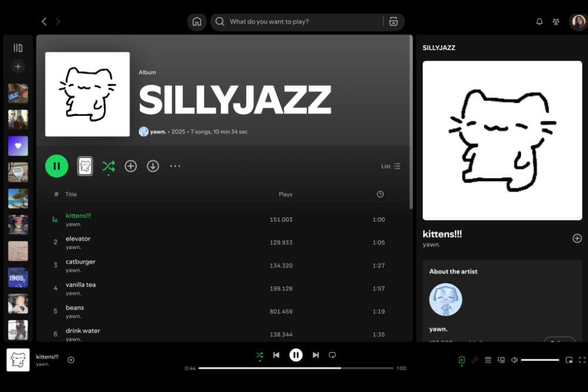588x392 pixels.
Task: Open yawn. artist link under album title
Action: (158, 132)
